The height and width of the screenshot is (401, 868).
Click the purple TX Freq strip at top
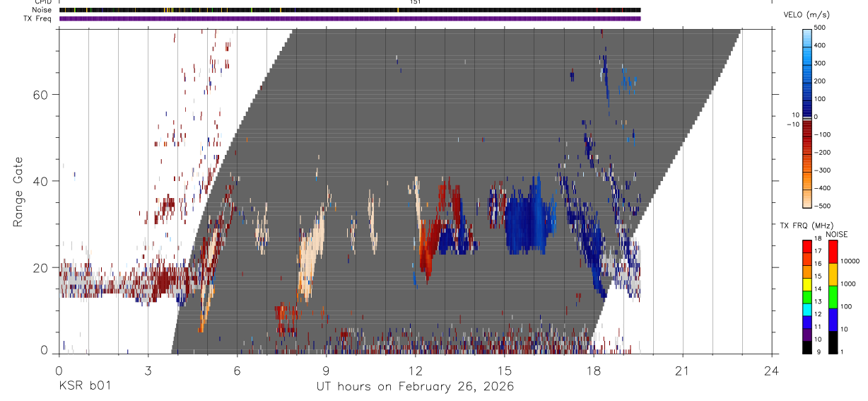pyautogui.click(x=350, y=18)
